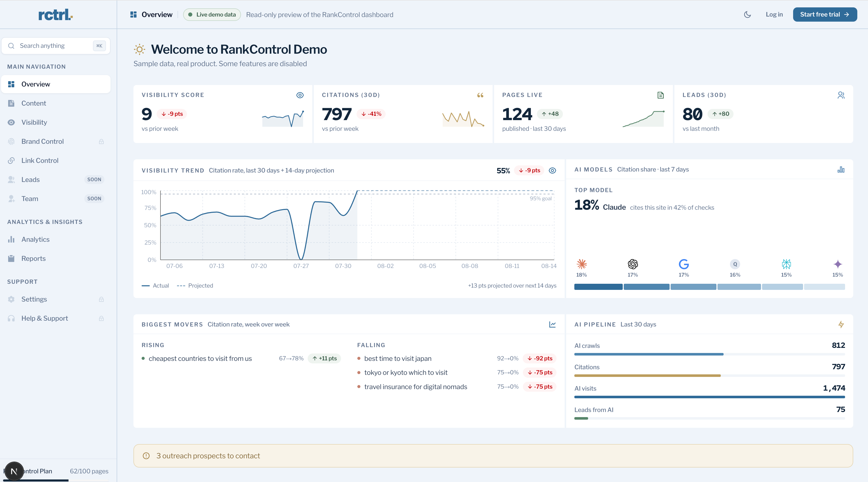
Task: Toggle dark mode with the moon icon
Action: click(747, 15)
